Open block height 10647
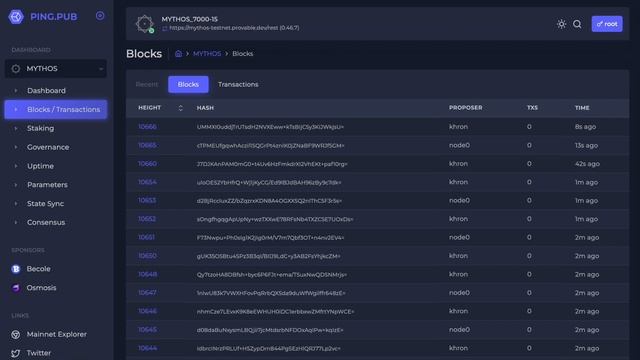640x360 pixels. pos(147,293)
